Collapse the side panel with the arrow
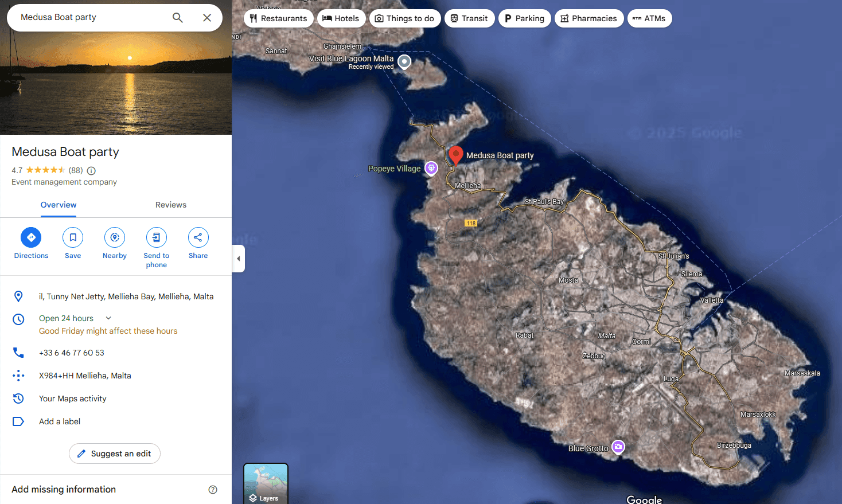This screenshot has height=504, width=842. (239, 259)
